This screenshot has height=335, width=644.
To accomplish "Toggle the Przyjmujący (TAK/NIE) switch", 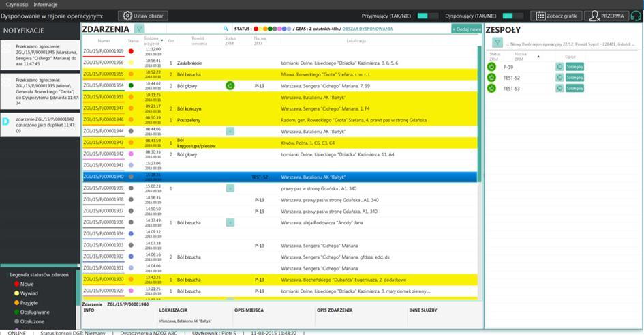I will coord(427,16).
